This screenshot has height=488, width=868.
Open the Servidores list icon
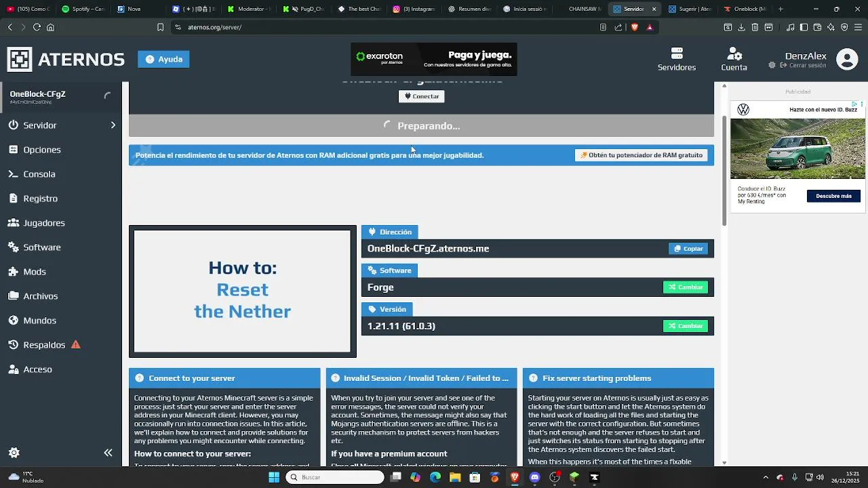pyautogui.click(x=676, y=54)
